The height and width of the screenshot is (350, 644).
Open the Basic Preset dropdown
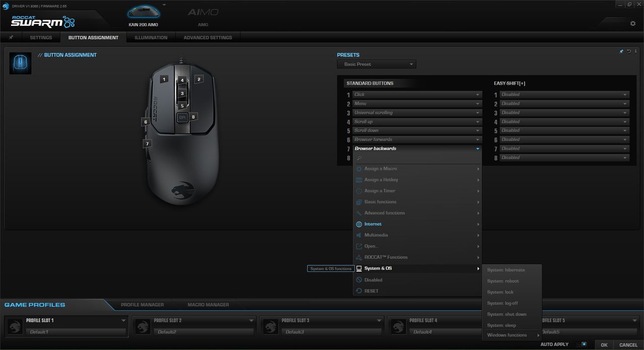[x=376, y=64]
